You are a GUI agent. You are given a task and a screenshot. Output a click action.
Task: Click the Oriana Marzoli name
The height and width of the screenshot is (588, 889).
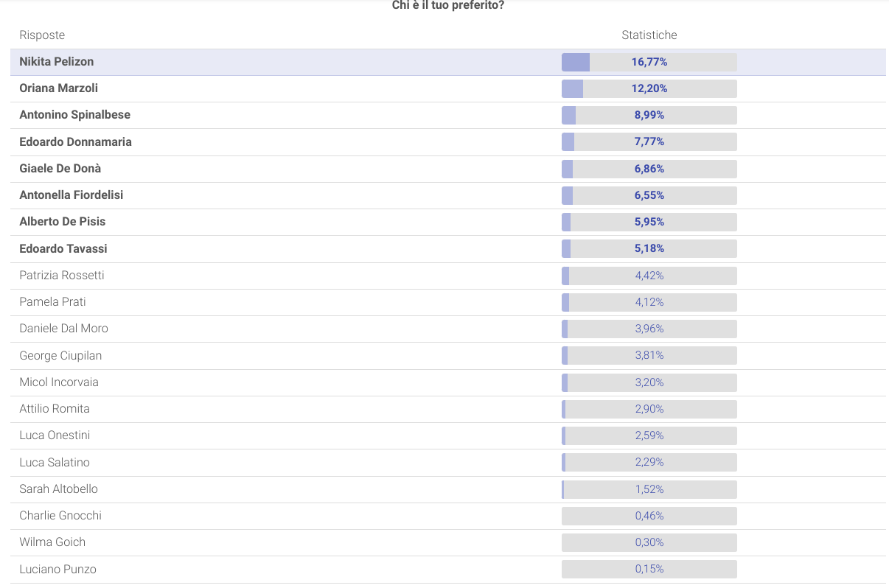pos(59,88)
